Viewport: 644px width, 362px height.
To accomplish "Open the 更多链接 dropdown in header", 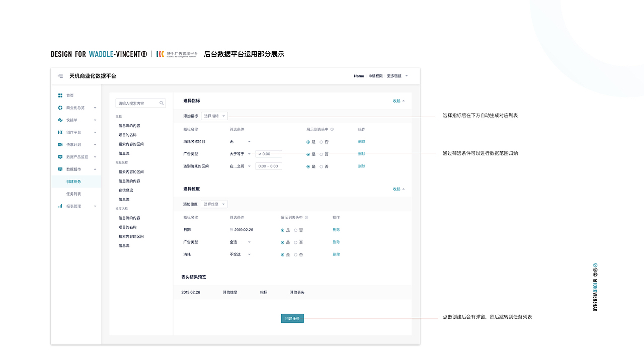I will pos(397,76).
